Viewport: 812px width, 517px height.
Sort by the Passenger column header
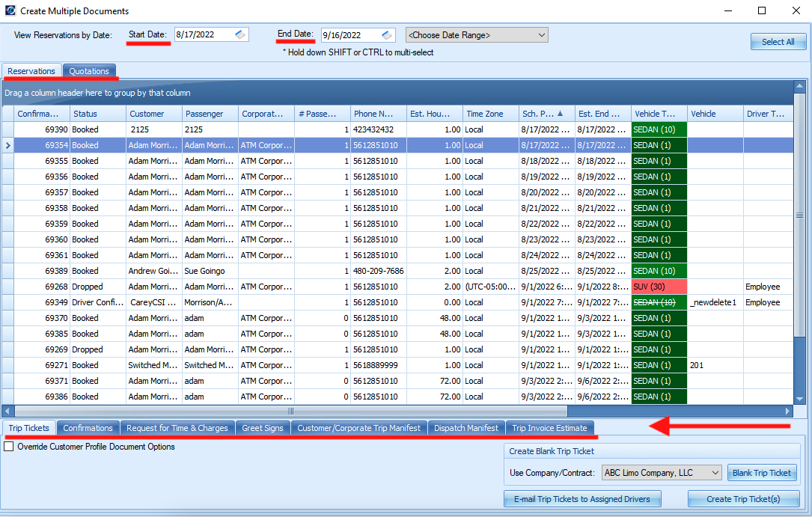pos(210,113)
